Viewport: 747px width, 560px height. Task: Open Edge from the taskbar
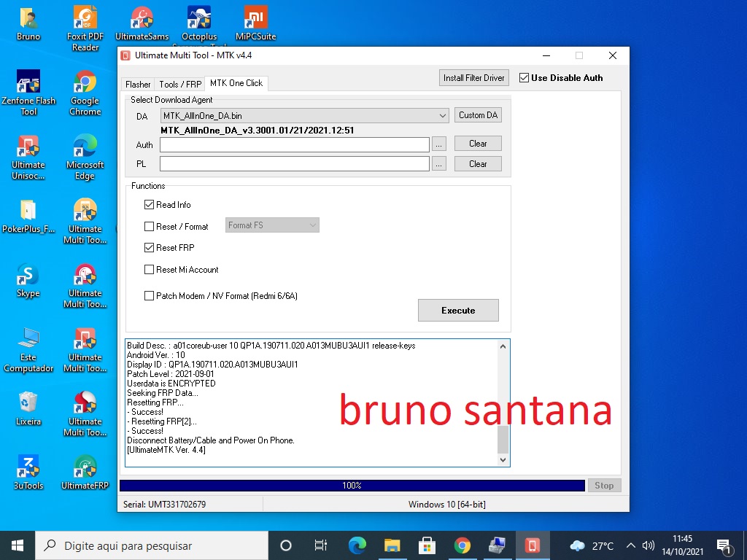click(x=357, y=545)
